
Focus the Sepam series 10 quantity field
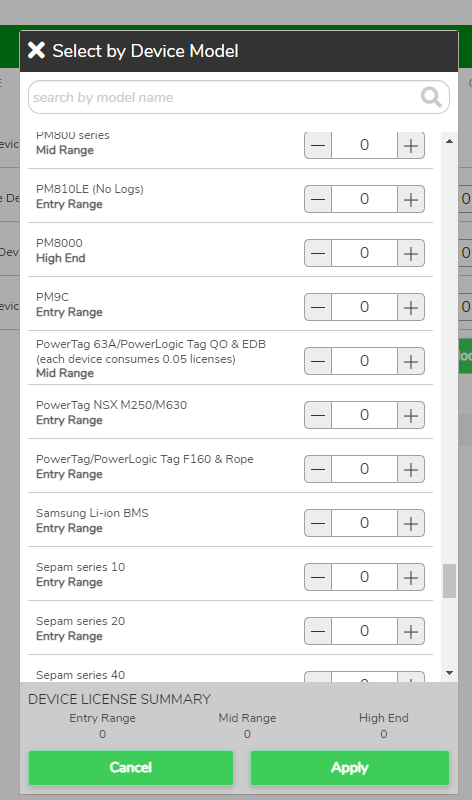coord(364,578)
